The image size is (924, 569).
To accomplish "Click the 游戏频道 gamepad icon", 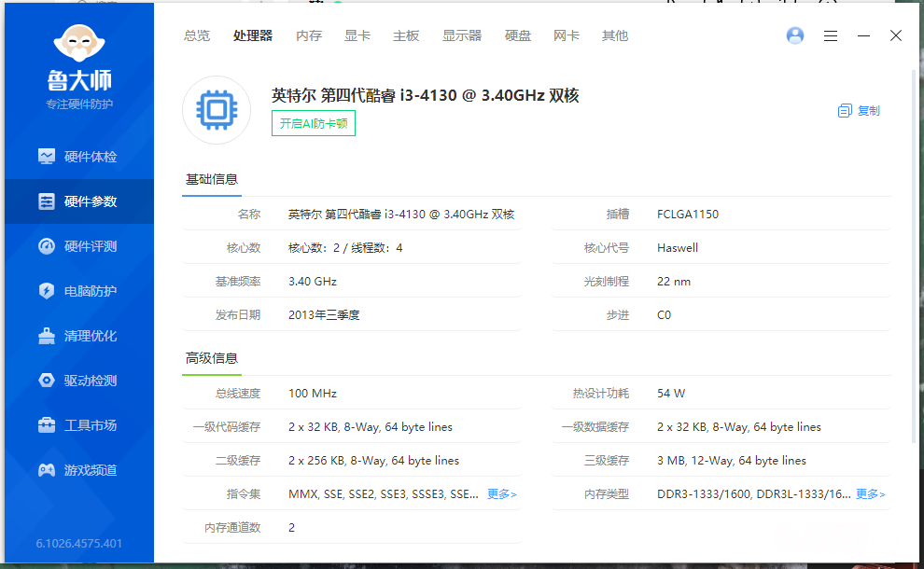I will coord(47,470).
